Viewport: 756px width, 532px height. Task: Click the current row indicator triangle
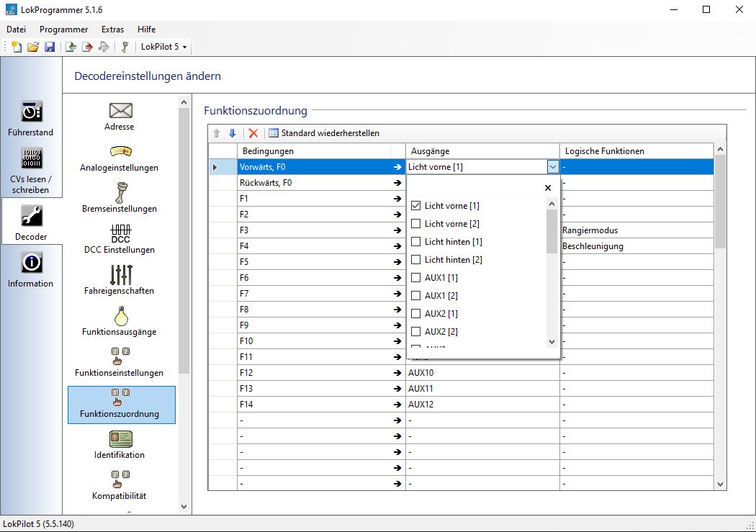[x=215, y=167]
